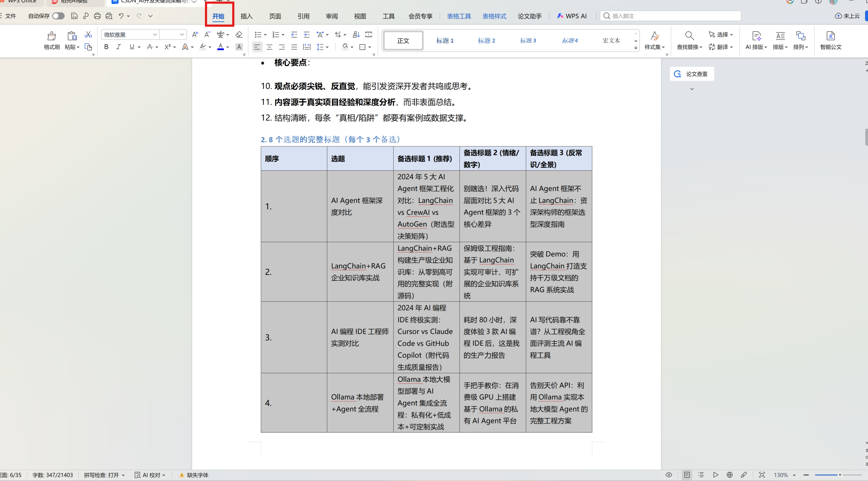Click the font color blue A swatch
The image size is (868, 481).
pos(221,47)
